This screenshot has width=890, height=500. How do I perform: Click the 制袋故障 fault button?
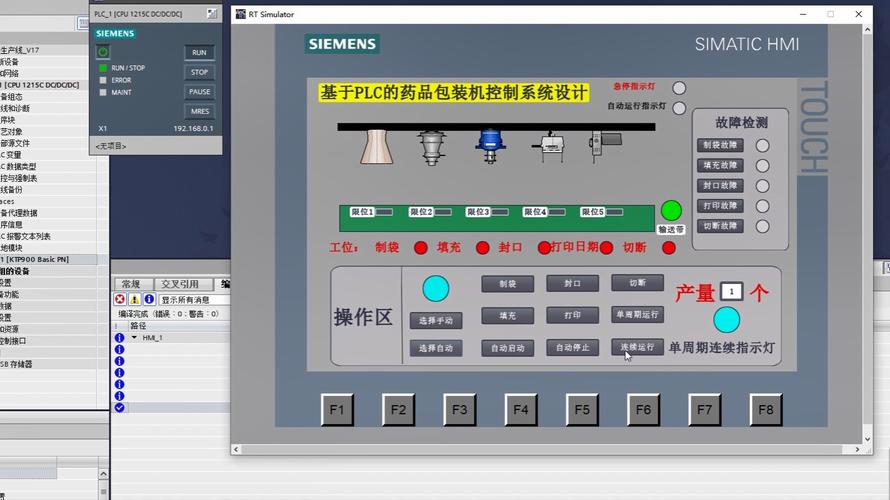tap(720, 145)
